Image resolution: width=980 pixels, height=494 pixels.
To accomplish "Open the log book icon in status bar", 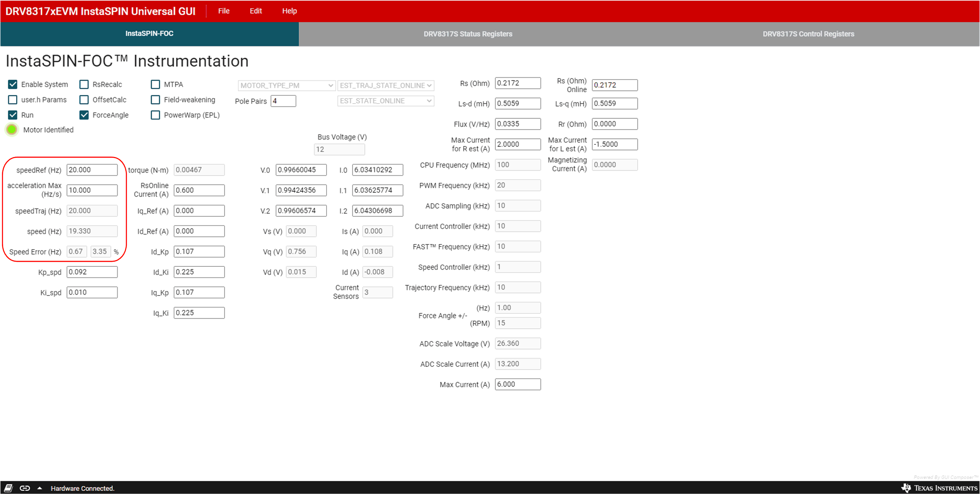I will [9, 488].
